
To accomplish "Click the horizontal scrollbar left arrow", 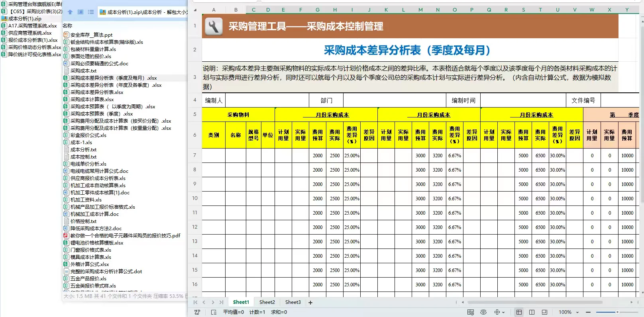I will [x=463, y=302].
